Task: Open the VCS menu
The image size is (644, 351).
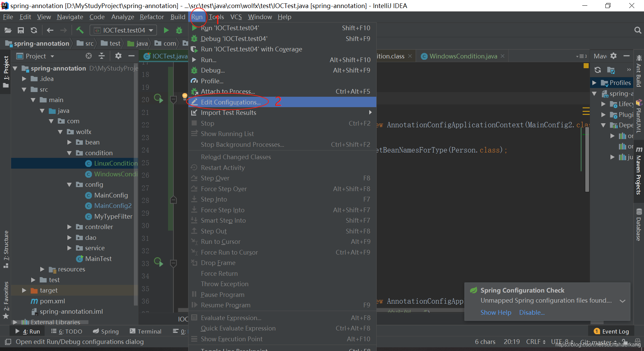Action: click(236, 17)
